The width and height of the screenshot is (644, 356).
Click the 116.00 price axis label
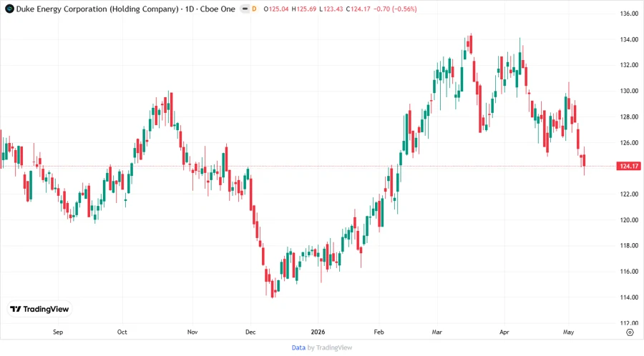point(629,271)
